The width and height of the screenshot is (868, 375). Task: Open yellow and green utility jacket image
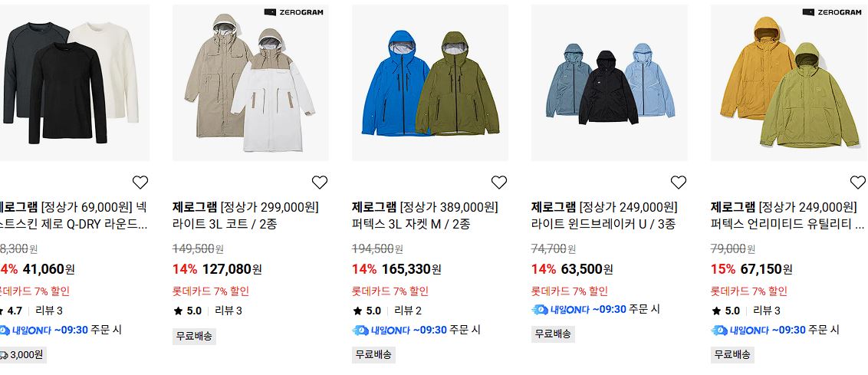[x=789, y=83]
